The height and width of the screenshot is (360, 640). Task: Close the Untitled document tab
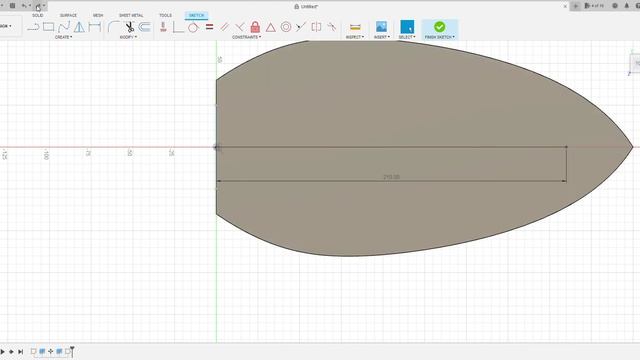565,6
